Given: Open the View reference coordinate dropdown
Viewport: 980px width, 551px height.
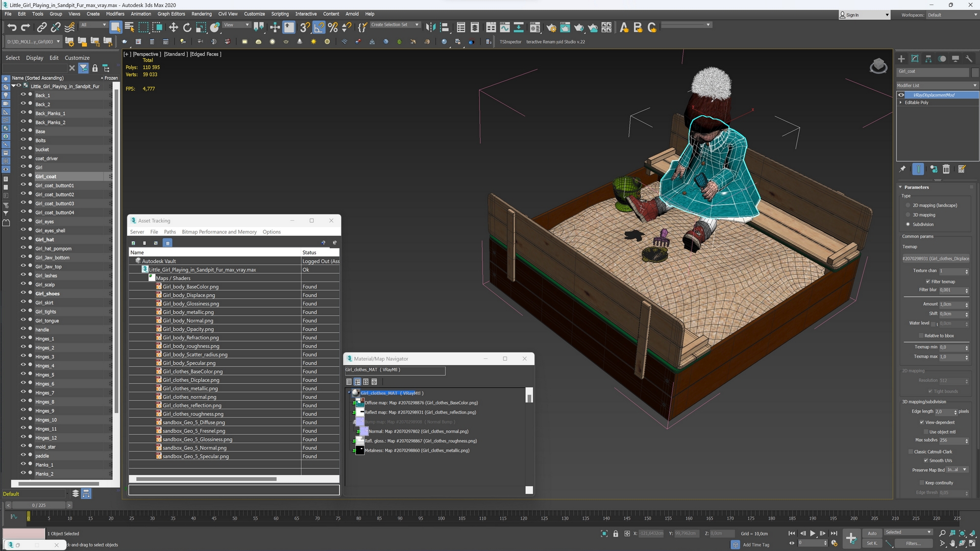Looking at the screenshot, I should pyautogui.click(x=237, y=24).
